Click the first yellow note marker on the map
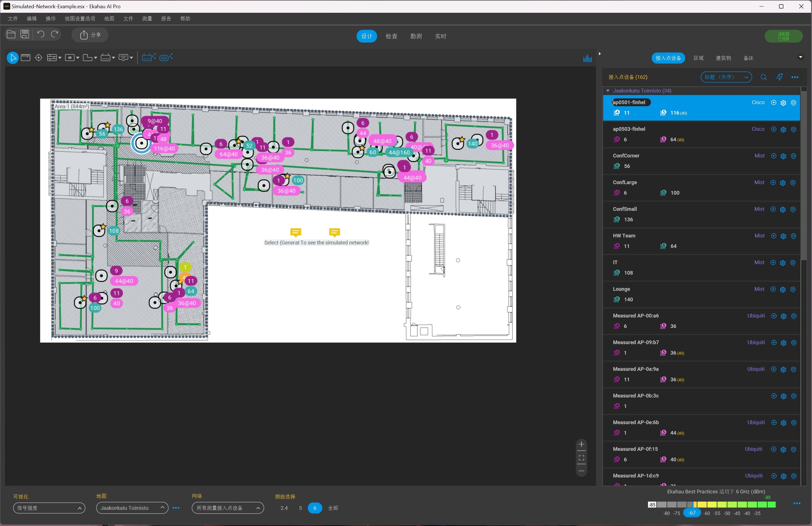The height and width of the screenshot is (526, 812). [x=295, y=232]
